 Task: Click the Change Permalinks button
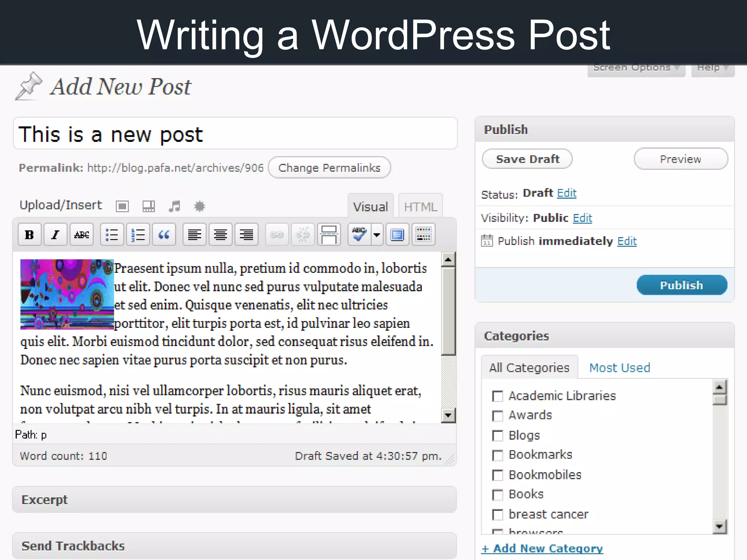pos(329,168)
